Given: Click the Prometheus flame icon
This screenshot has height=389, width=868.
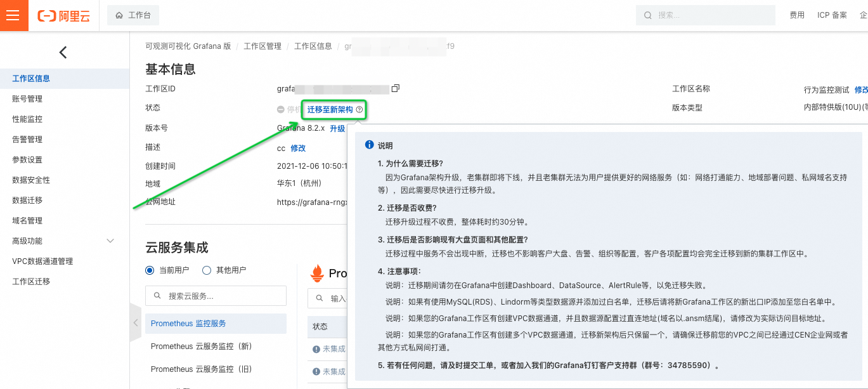Looking at the screenshot, I should coord(316,274).
